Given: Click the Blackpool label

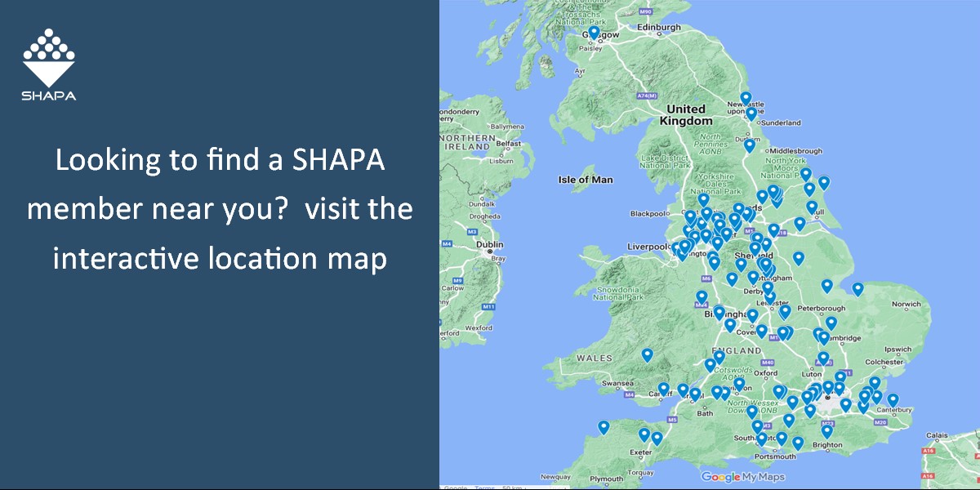Looking at the screenshot, I should pyautogui.click(x=650, y=213).
